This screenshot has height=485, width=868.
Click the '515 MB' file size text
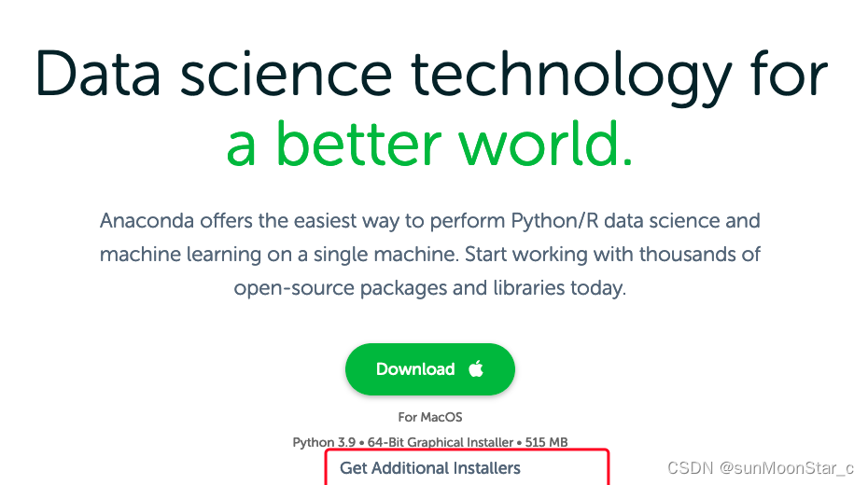point(546,442)
